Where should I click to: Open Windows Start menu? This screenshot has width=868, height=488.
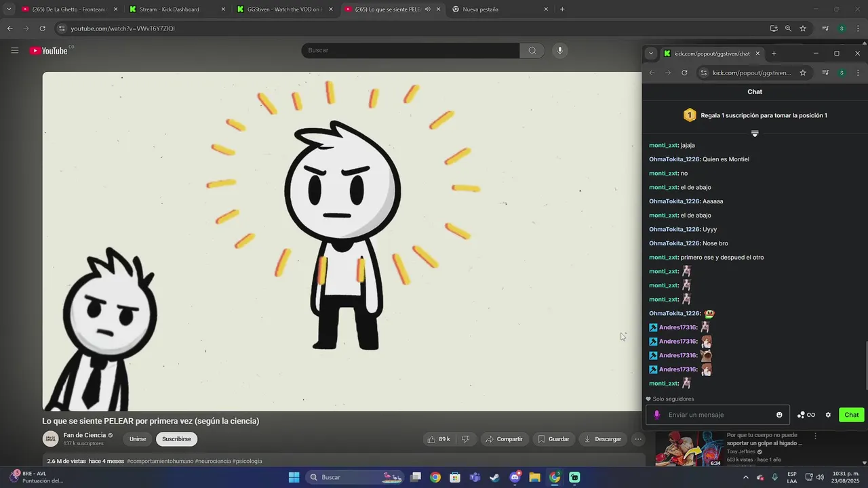[294, 477]
